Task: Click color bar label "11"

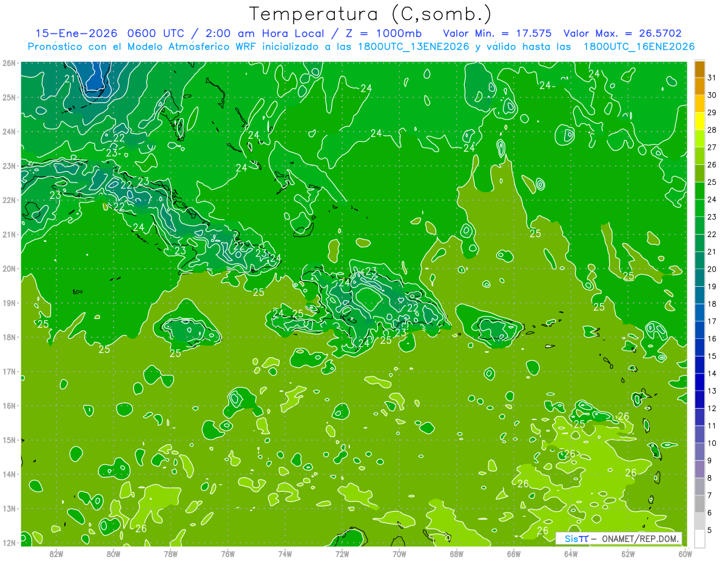Action: tap(712, 426)
